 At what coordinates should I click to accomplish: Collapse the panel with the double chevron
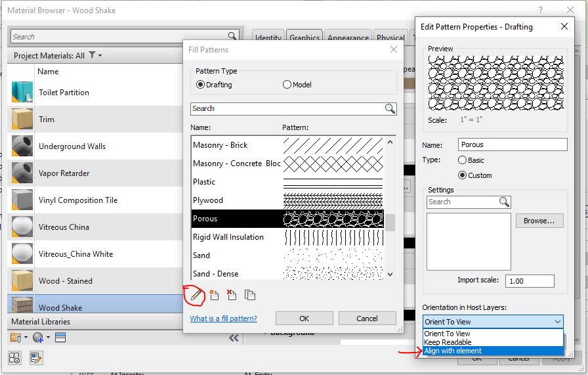pyautogui.click(x=234, y=338)
